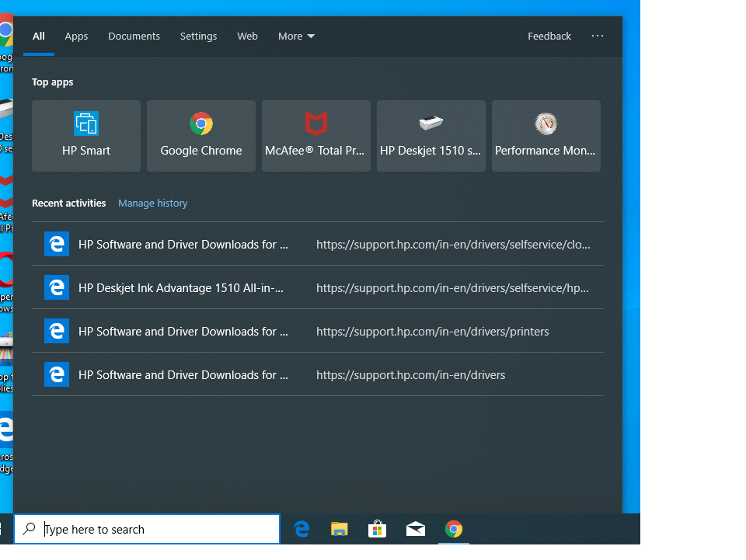This screenshot has height=560, width=746.
Task: Switch to the Apps tab
Action: coord(76,37)
